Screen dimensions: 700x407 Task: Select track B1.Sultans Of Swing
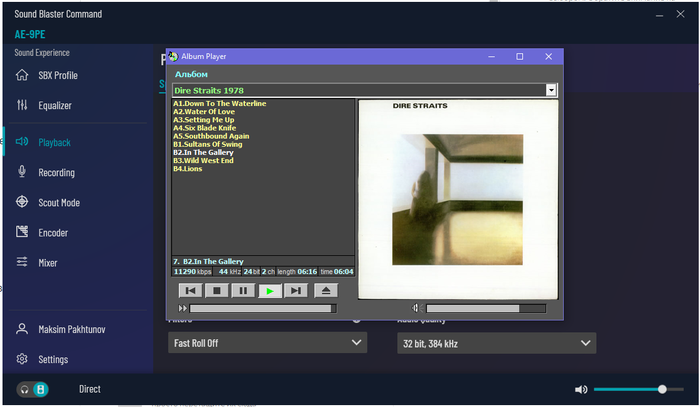(208, 144)
